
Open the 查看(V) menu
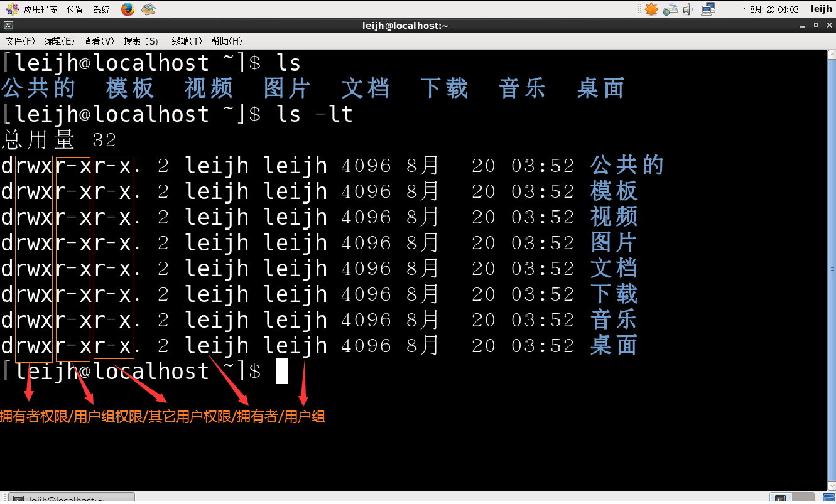[x=98, y=41]
